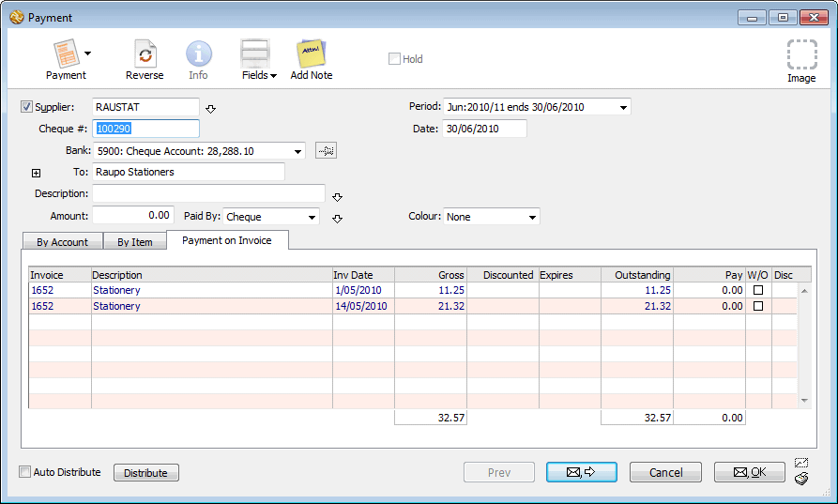
Task: Open the Paid By dropdown
Action: tap(312, 217)
